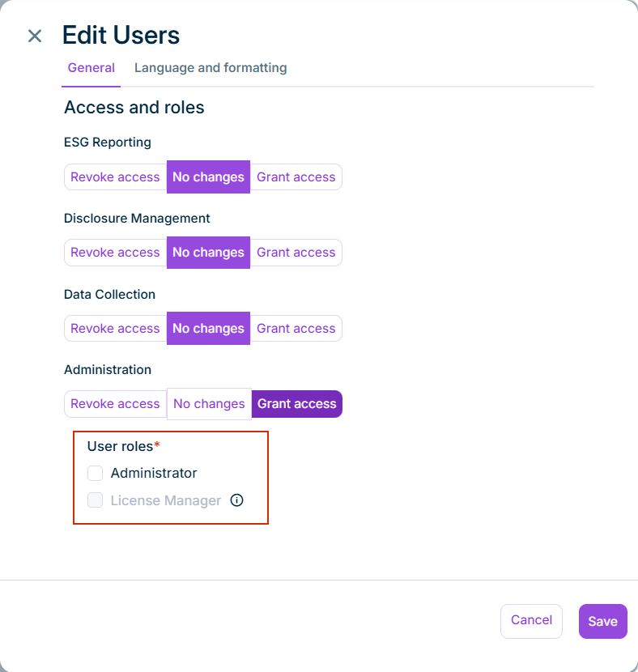The height and width of the screenshot is (672, 638).
Task: Click the Administration section label
Action: pyautogui.click(x=108, y=370)
